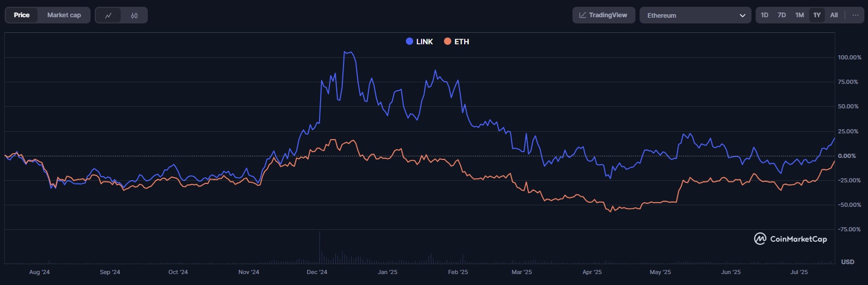Switch to the candlestick chart icon
The image size is (868, 285).
[134, 15]
